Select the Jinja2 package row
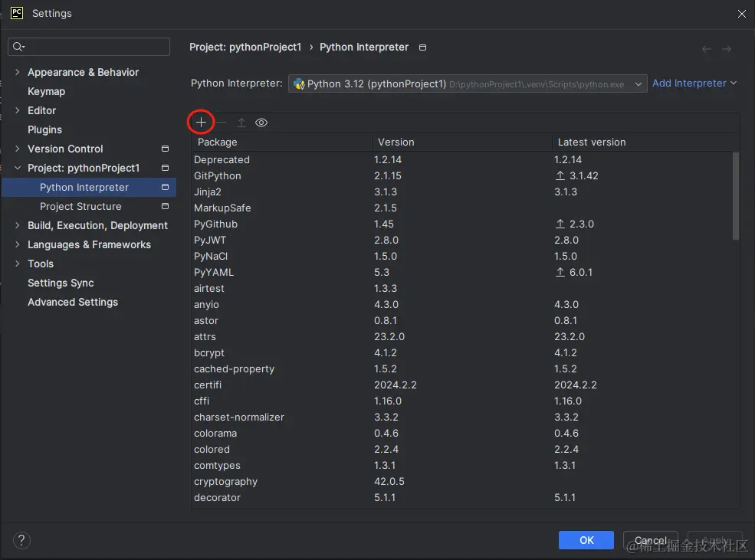This screenshot has height=560, width=755. (x=461, y=192)
